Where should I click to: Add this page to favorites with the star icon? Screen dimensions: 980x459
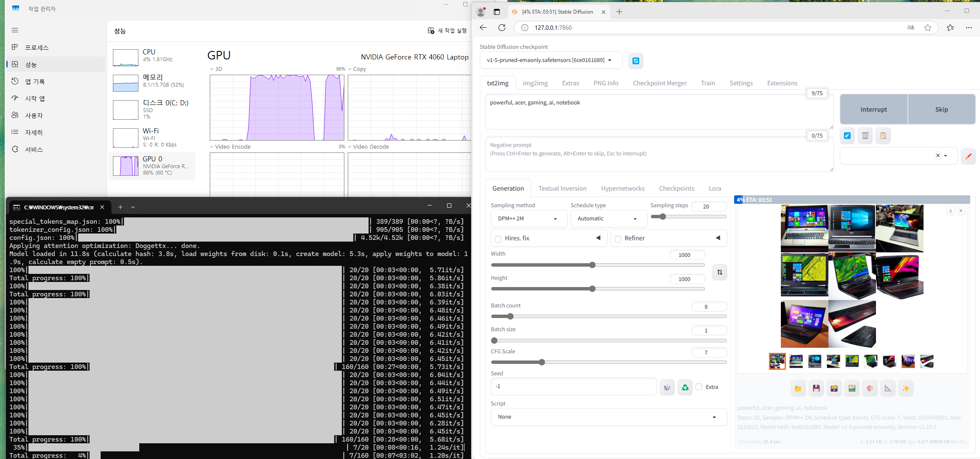928,28
